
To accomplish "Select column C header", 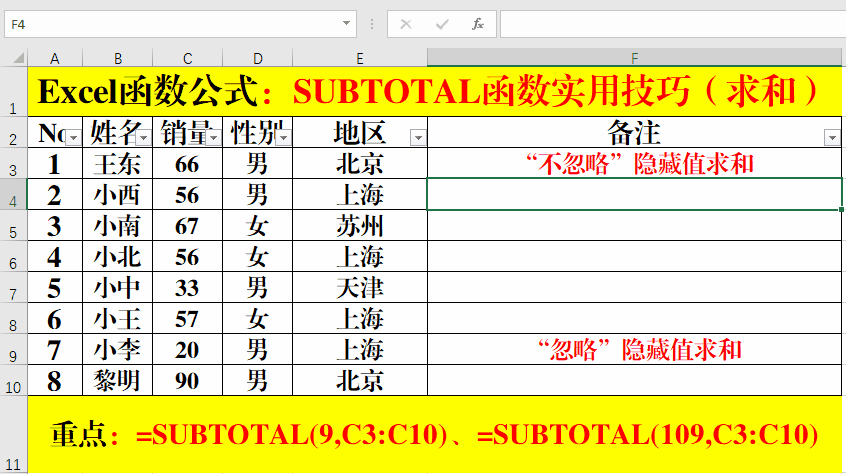I will point(187,58).
